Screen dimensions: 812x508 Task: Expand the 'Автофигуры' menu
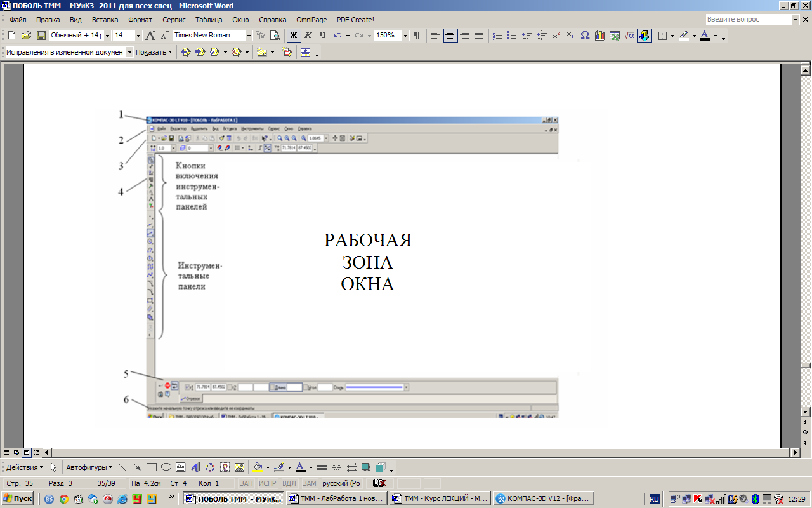coord(89,467)
